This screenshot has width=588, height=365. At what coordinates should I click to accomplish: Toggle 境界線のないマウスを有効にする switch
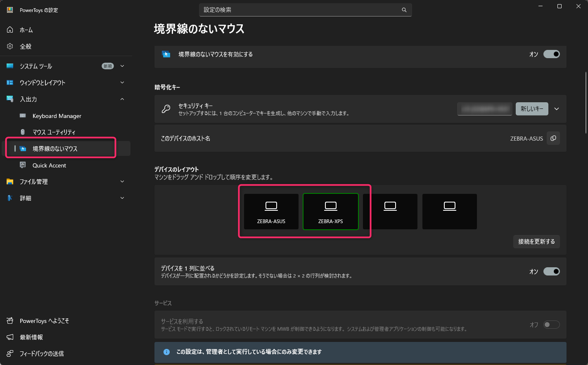tap(551, 54)
